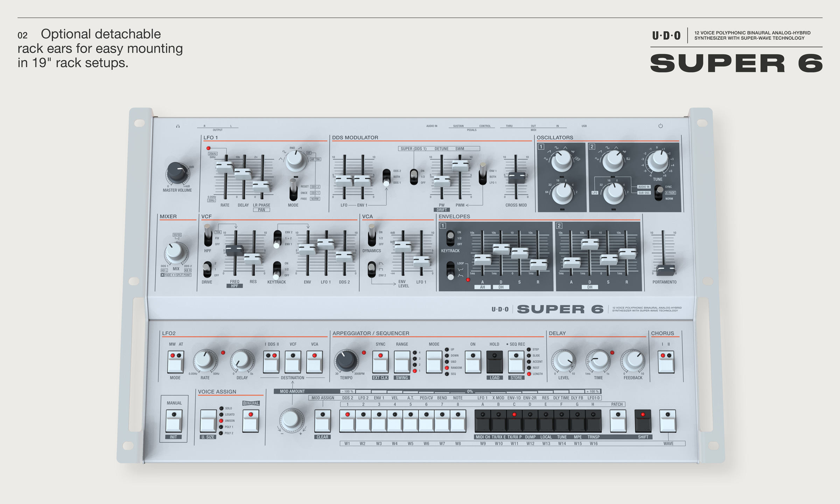Toggle the VCF DRIVE switch
This screenshot has width=840, height=504.
coord(207,269)
